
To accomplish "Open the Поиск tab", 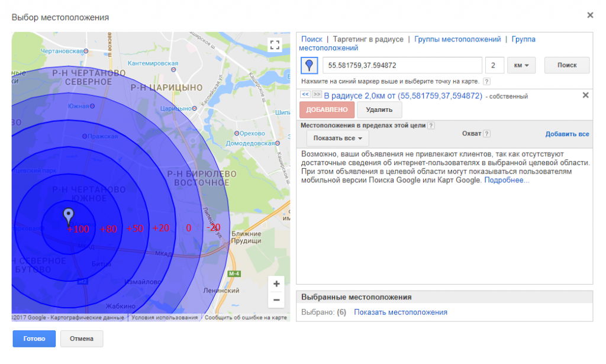I will pos(311,39).
